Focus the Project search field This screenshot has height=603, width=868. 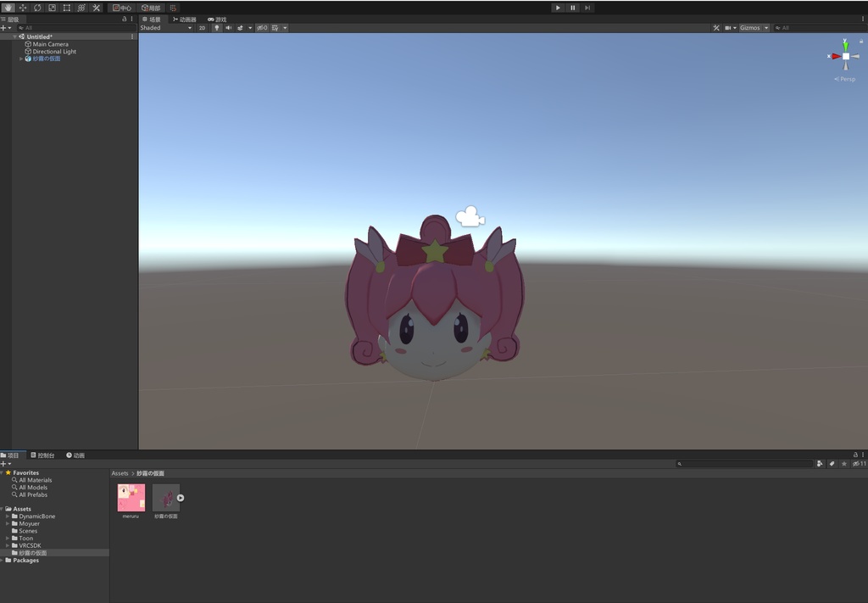pyautogui.click(x=744, y=464)
